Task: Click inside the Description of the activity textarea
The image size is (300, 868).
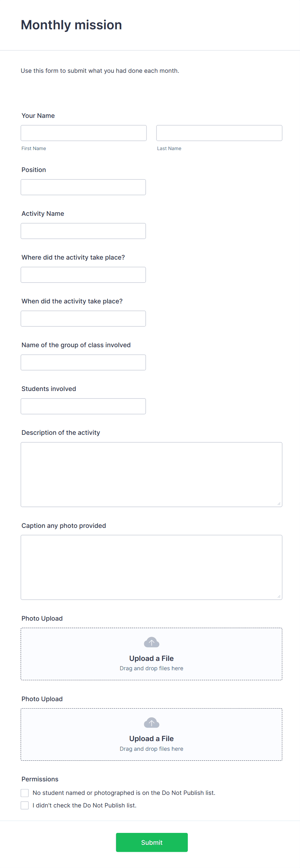Action: [x=152, y=472]
